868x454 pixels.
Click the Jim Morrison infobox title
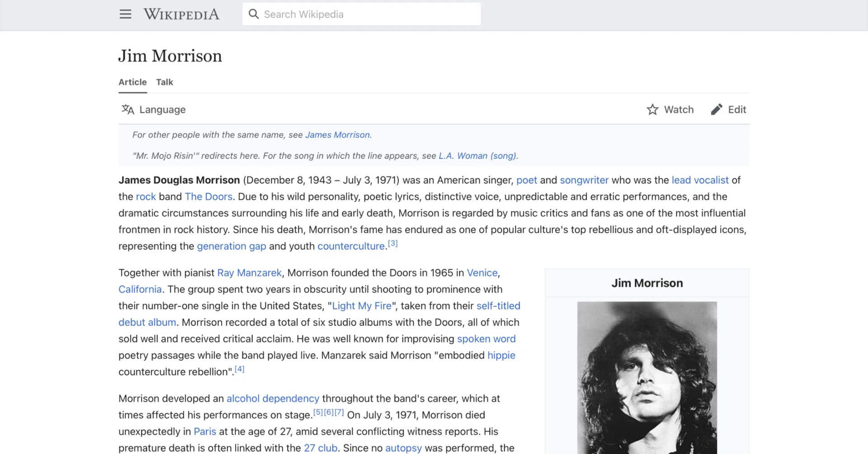(x=647, y=283)
